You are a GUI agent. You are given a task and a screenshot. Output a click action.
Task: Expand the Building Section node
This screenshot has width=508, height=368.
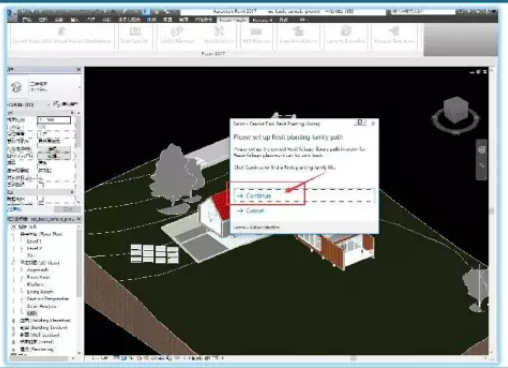(14, 328)
